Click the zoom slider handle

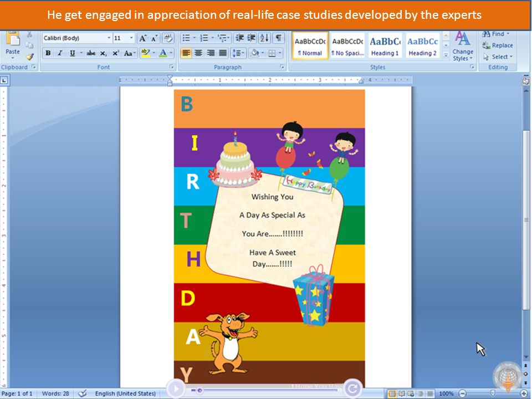tap(493, 393)
